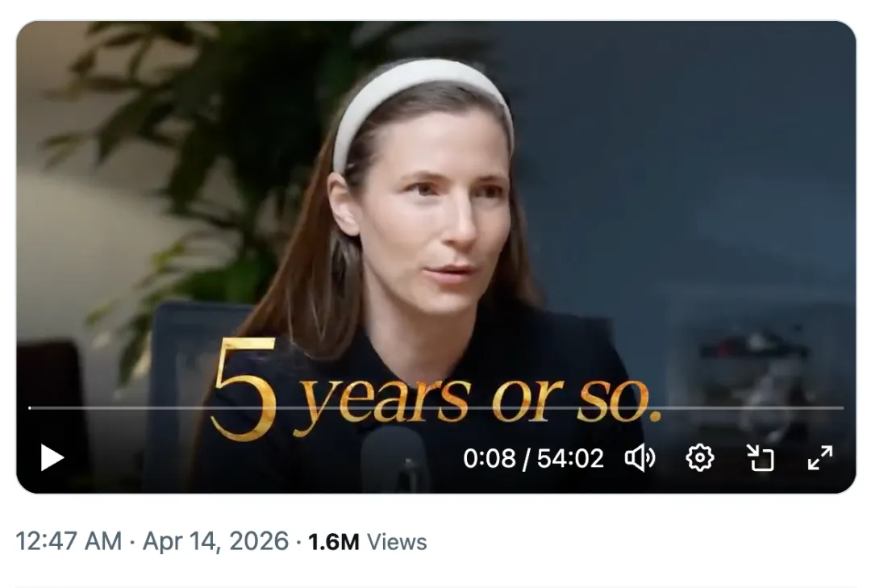Jump to the far end of progress bar
Image resolution: width=871 pixels, height=588 pixels.
pyautogui.click(x=842, y=408)
